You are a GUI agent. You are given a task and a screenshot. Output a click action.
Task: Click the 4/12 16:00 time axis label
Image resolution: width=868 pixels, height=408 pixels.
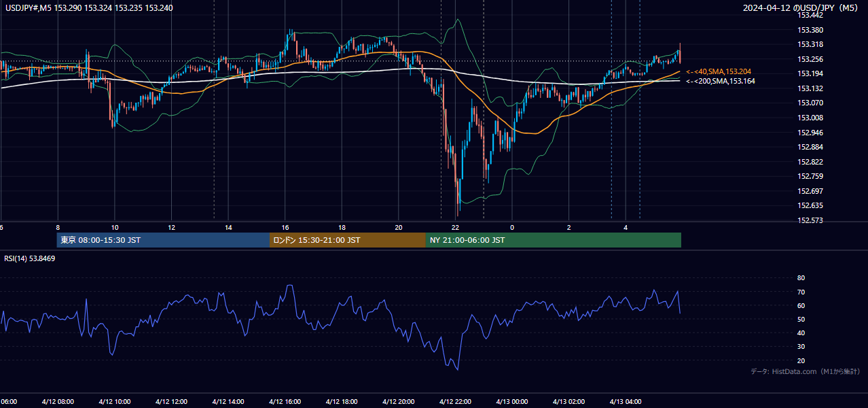click(285, 402)
